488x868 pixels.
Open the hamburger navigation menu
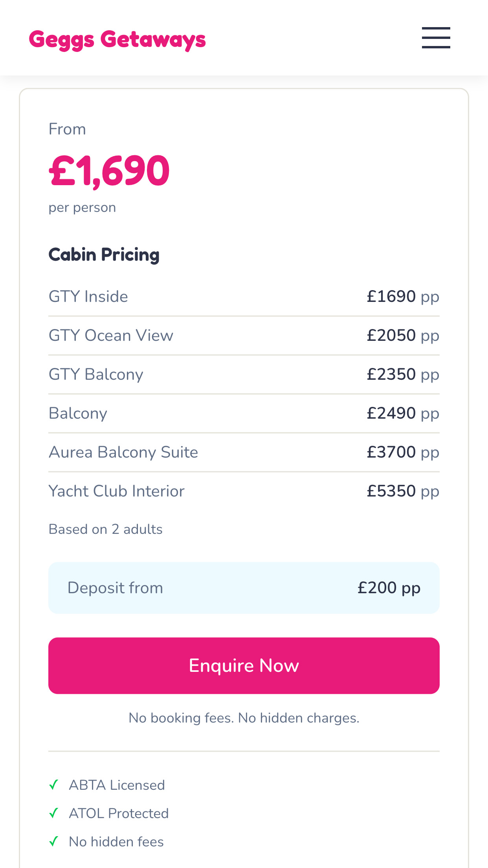click(436, 38)
